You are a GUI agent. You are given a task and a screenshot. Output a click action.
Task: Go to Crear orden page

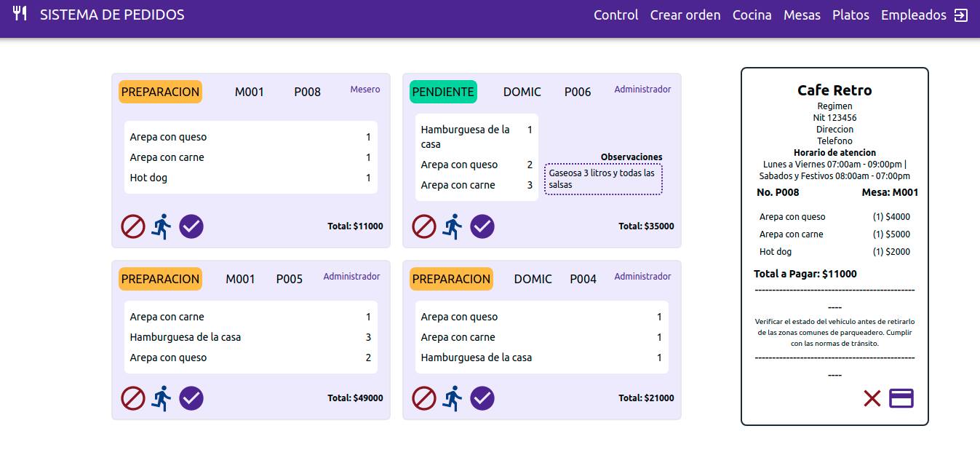685,15
